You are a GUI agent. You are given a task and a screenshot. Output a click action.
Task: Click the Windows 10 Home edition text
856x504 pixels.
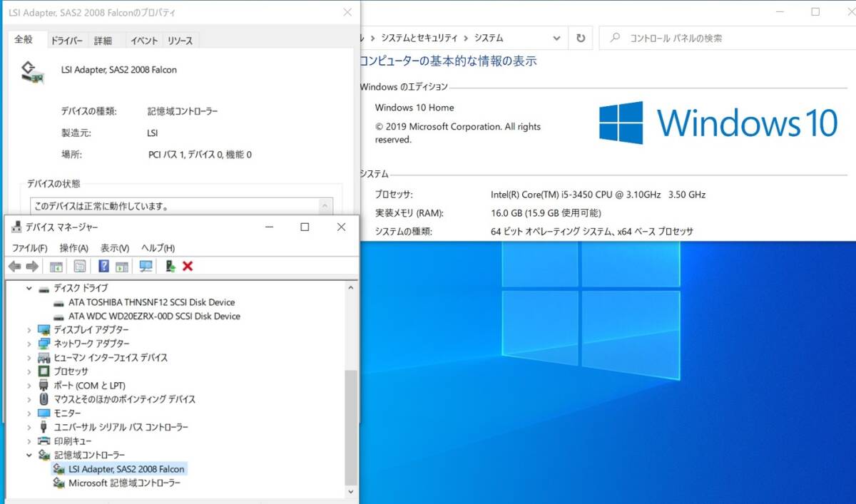(414, 108)
